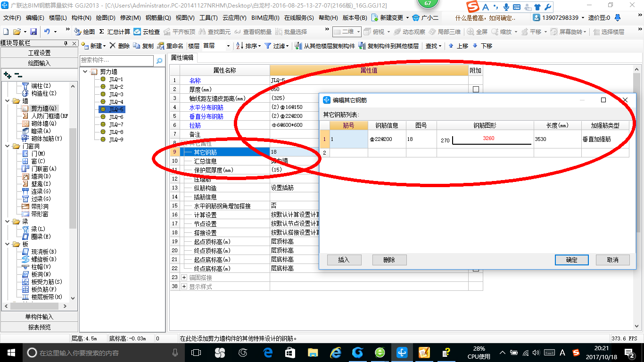Click 复制构件到其他楼层 tool
644x362 pixels.
tap(388, 46)
